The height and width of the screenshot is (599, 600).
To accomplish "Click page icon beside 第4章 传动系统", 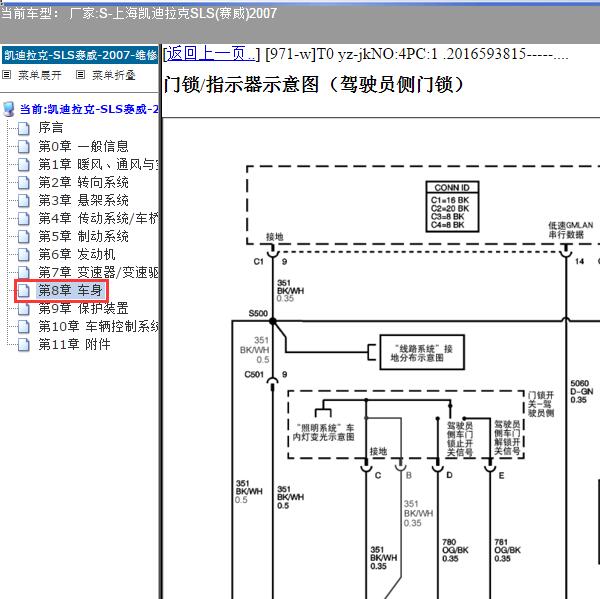I will pyautogui.click(x=23, y=219).
